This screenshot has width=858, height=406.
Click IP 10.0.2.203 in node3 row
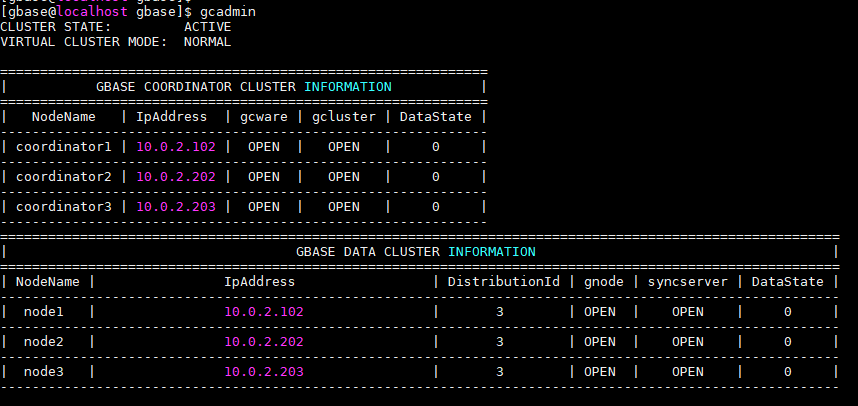[x=264, y=372]
